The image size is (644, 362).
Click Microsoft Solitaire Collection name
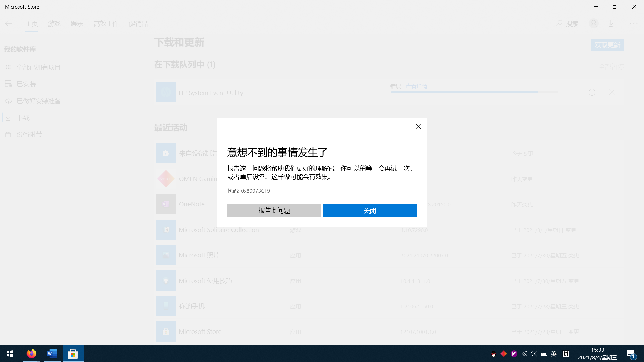(x=219, y=230)
